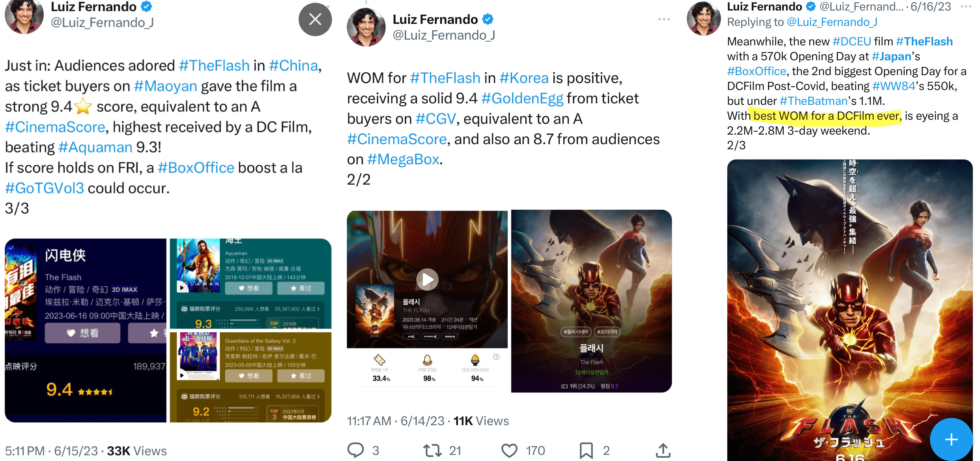Open the Aquaman 9.3 Maoyan image
Image resolution: width=980 pixels, height=461 pixels.
point(250,283)
